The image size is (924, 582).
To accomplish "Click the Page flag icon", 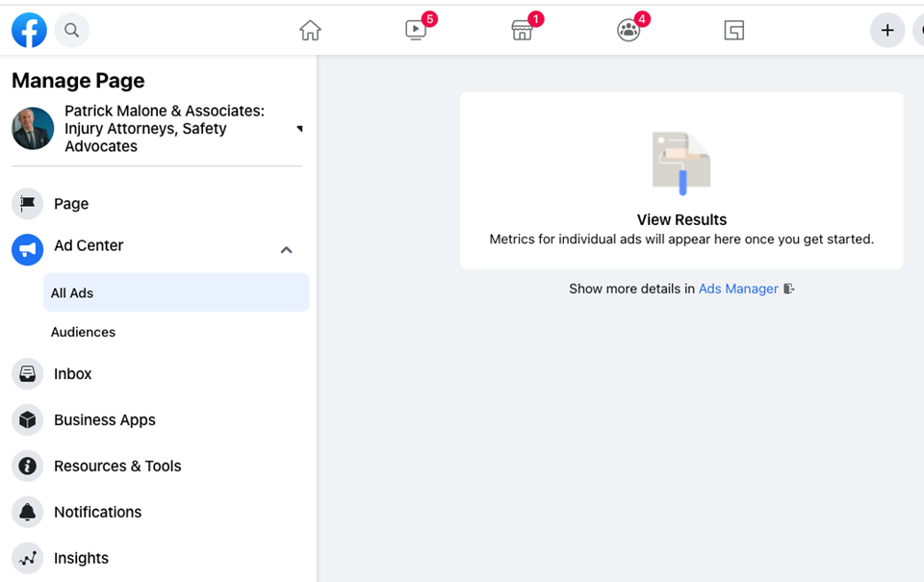I will (x=27, y=204).
